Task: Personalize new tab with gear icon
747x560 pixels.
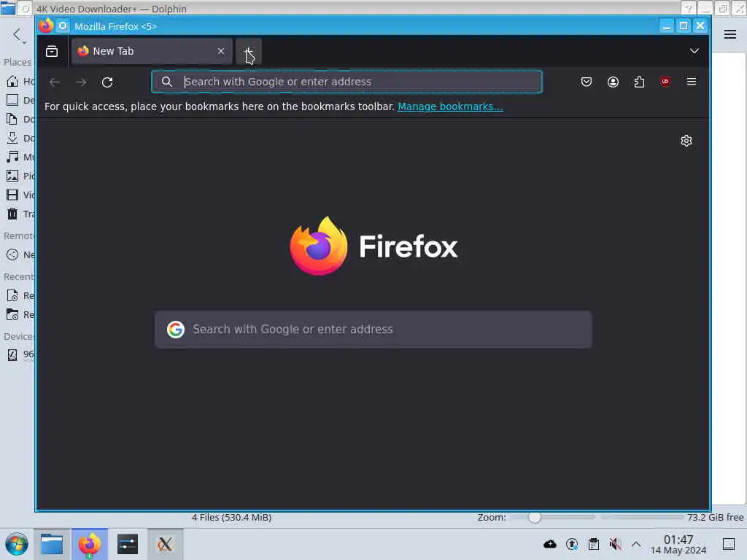Action: pyautogui.click(x=686, y=141)
